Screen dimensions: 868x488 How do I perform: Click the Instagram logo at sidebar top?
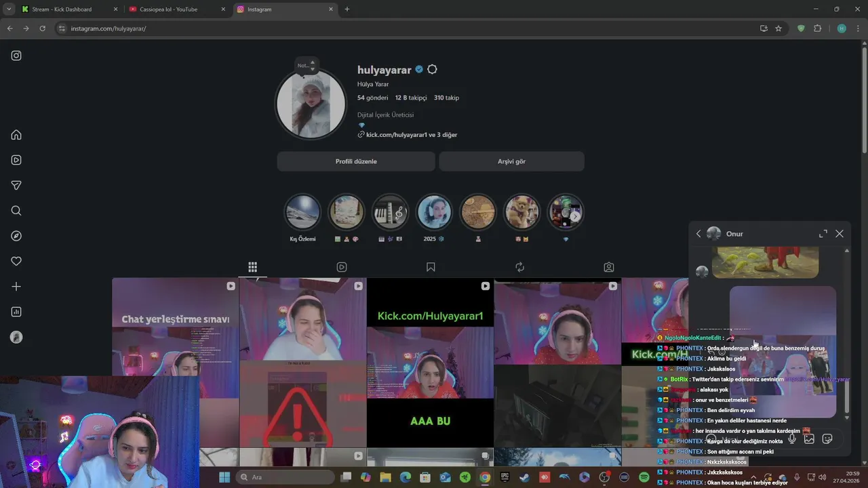point(16,56)
